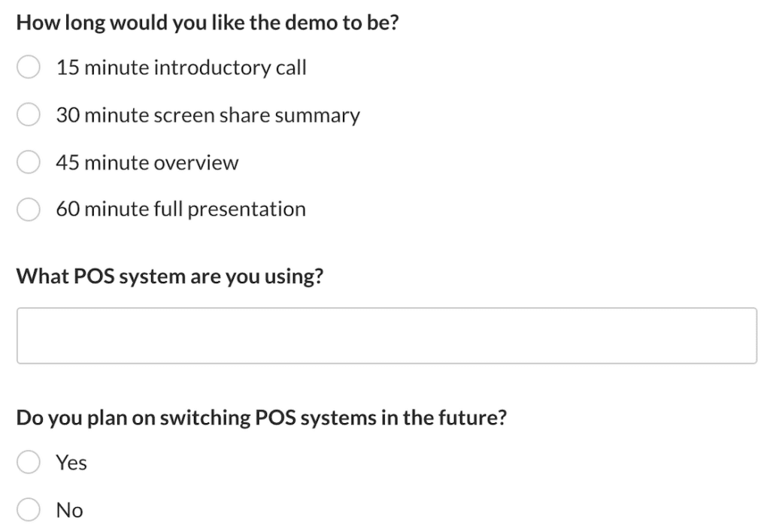Focus the empty box under the POS question
770x532 pixels.
coord(387,335)
